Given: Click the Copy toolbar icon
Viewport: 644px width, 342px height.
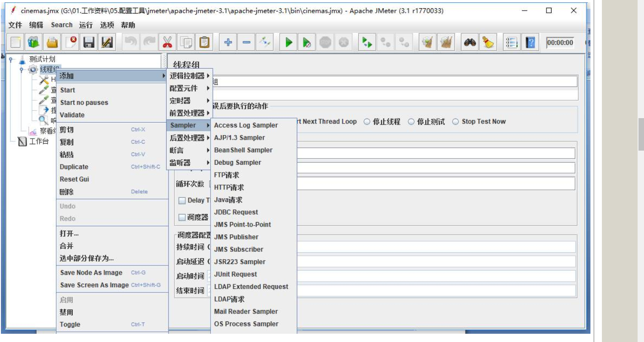Looking at the screenshot, I should 186,43.
